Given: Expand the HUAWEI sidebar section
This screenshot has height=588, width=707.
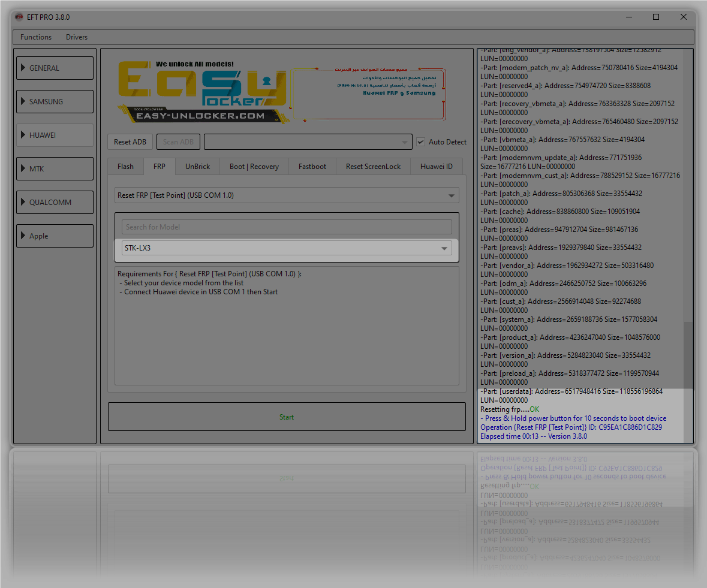Looking at the screenshot, I should coord(55,135).
